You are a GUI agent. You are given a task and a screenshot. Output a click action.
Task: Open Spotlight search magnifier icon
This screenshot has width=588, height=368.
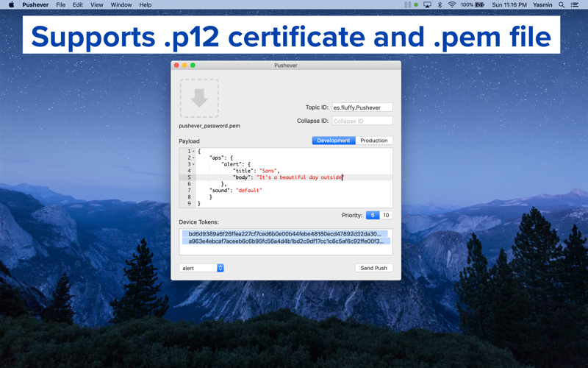[562, 5]
